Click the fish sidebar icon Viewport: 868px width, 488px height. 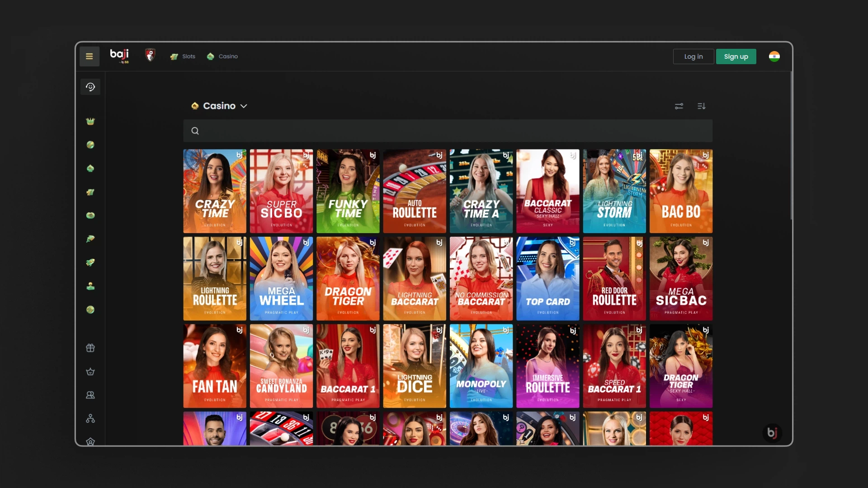tap(90, 239)
